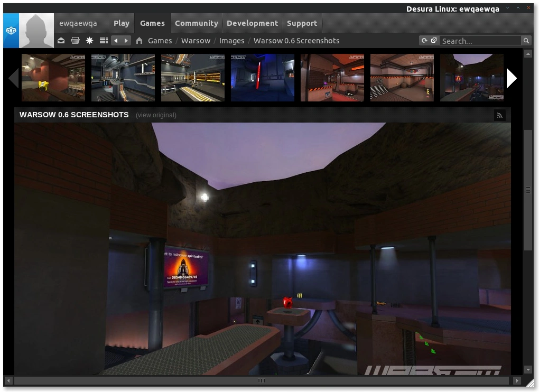
Task: Open the Development tab
Action: 252,23
